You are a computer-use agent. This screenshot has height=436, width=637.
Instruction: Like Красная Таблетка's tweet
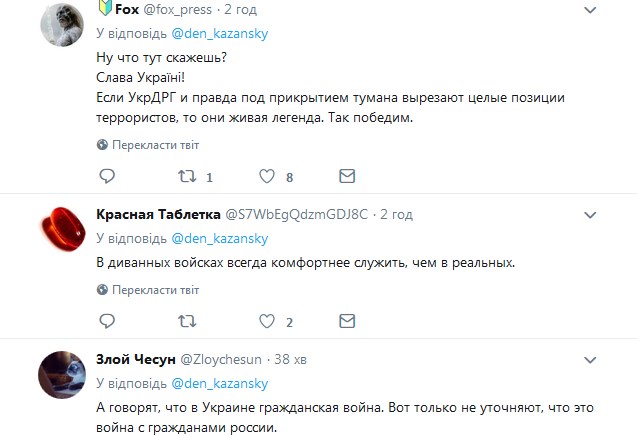(x=267, y=322)
